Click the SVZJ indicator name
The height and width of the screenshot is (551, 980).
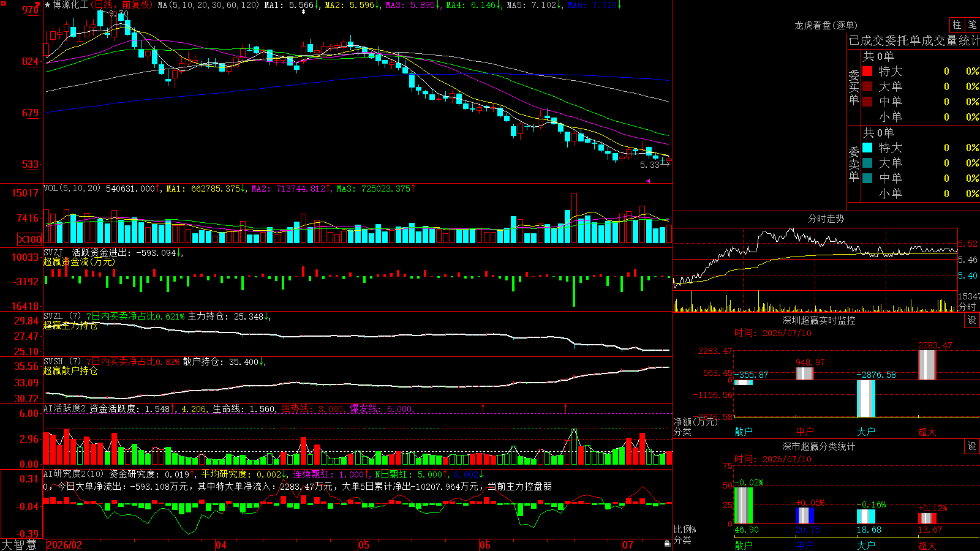click(53, 252)
